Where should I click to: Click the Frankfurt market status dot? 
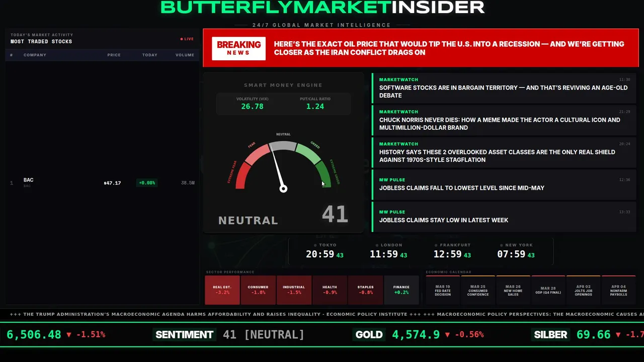coord(436,245)
